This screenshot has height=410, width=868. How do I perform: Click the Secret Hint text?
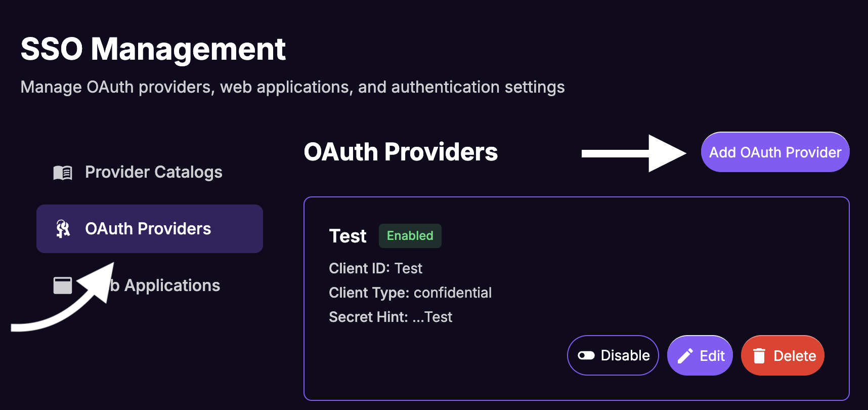pos(390,316)
